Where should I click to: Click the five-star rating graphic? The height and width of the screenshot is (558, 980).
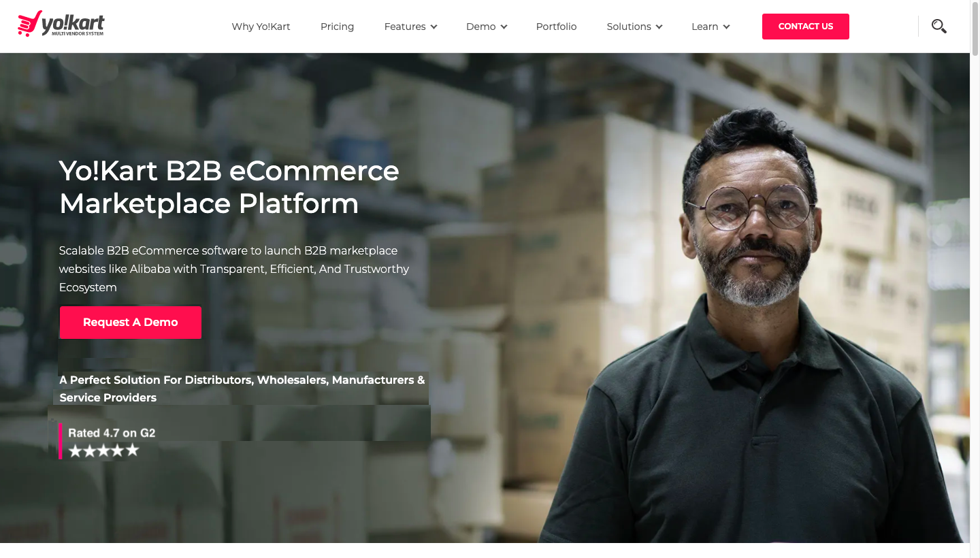coord(103,450)
